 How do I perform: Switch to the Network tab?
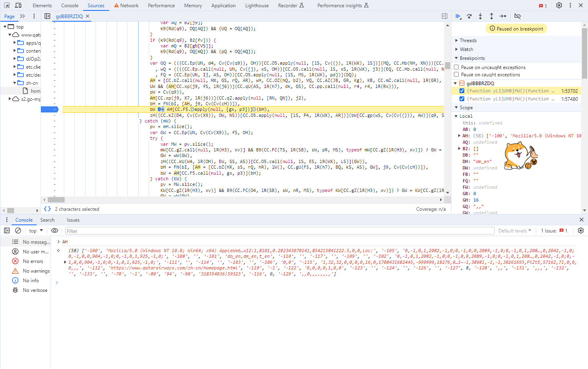[x=126, y=6]
